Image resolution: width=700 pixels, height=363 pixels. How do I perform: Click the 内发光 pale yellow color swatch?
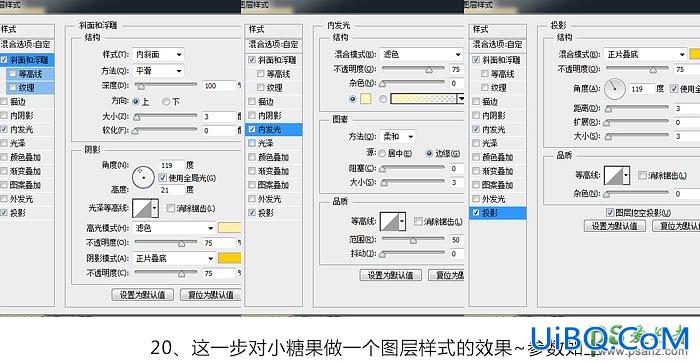click(x=366, y=99)
